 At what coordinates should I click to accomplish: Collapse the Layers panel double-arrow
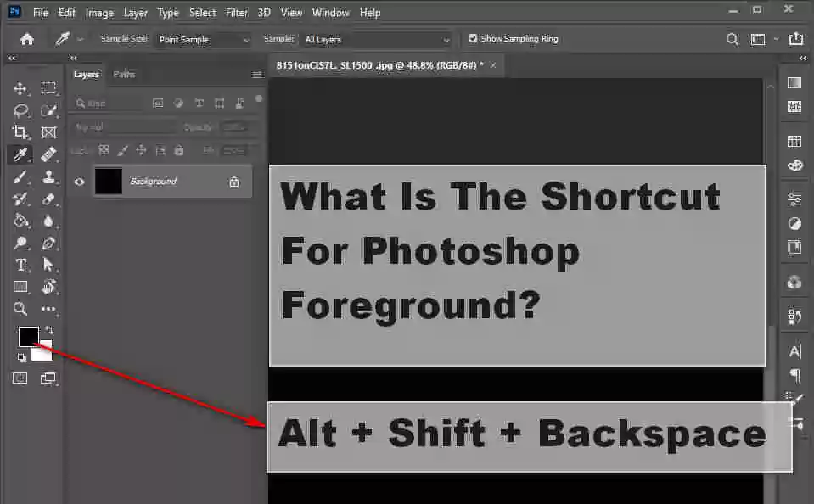73,59
